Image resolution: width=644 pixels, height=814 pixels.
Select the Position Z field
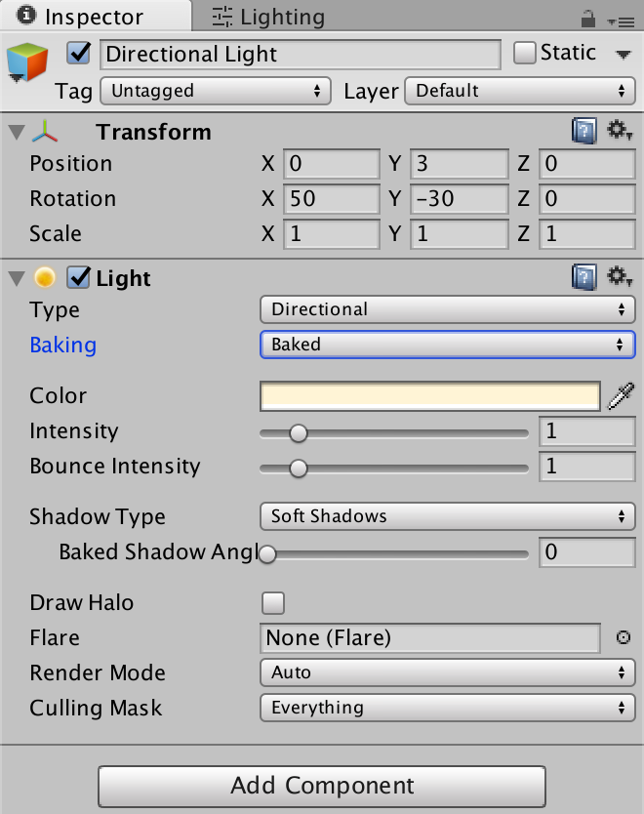pyautogui.click(x=586, y=164)
